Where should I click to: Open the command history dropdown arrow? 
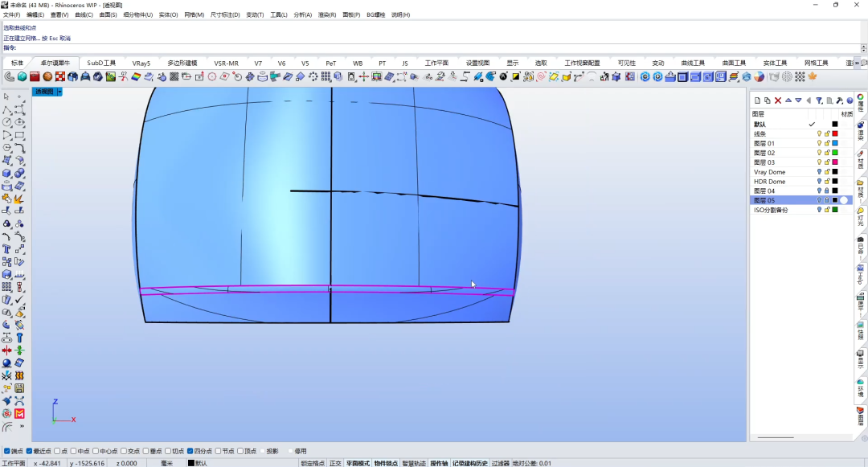863,48
